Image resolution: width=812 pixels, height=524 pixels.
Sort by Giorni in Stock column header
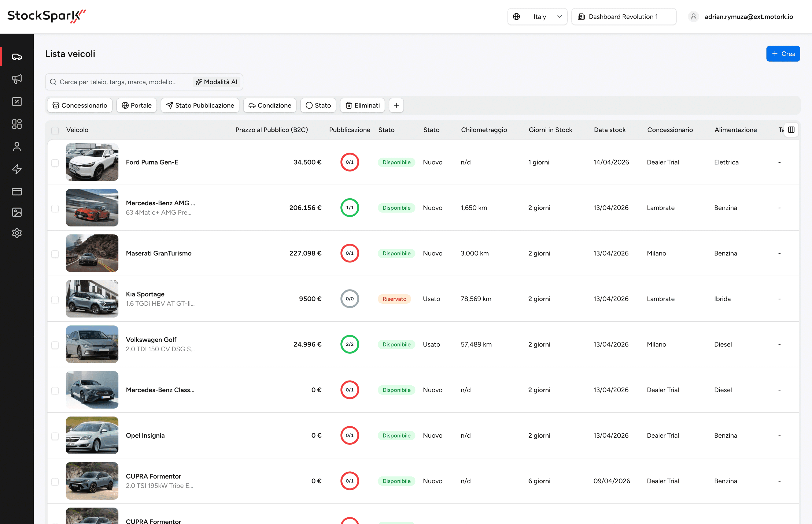[x=550, y=130]
